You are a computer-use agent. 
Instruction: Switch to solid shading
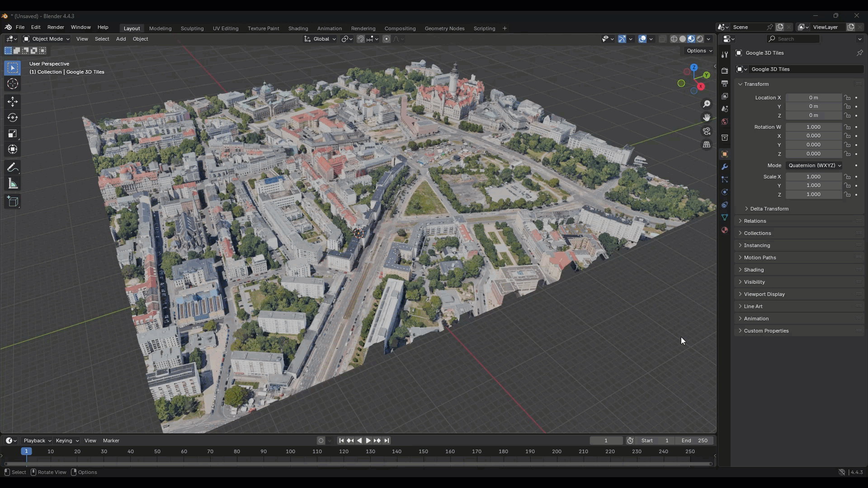(683, 39)
